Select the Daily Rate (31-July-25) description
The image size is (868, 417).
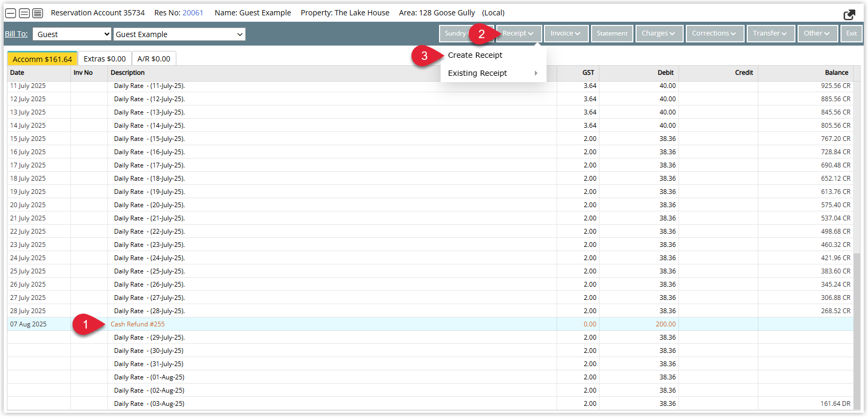[149, 364]
